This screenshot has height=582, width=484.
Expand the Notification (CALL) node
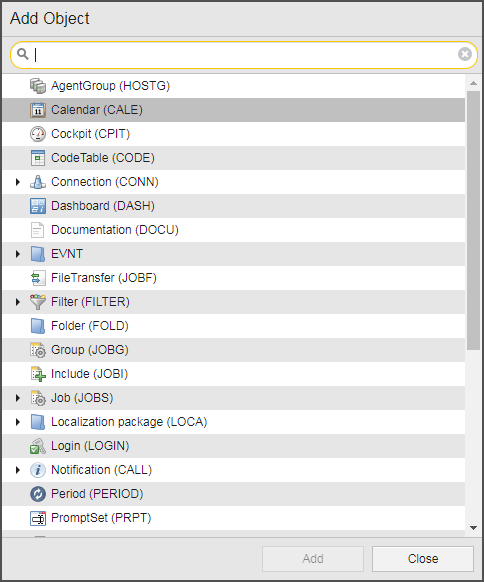[17, 470]
